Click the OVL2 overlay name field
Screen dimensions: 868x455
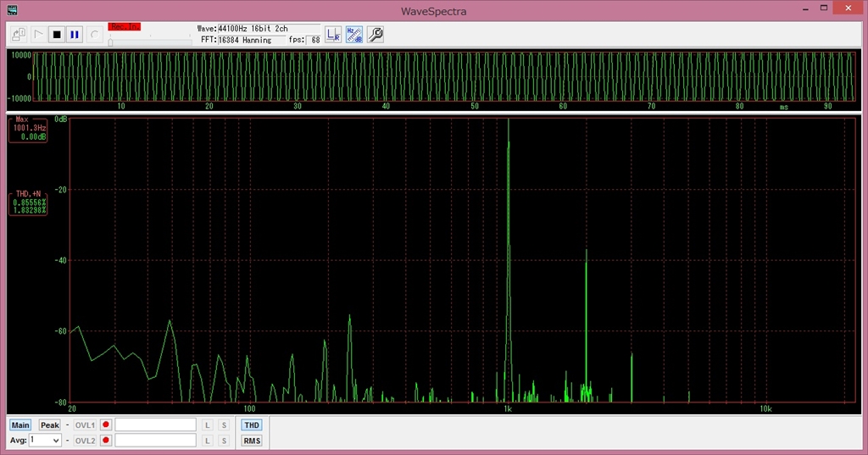tap(156, 441)
